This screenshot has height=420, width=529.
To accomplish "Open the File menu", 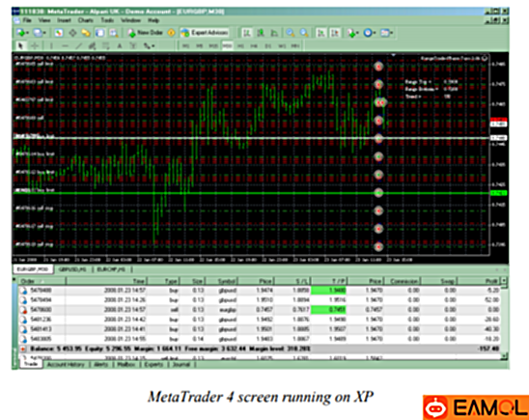I will (x=27, y=20).
